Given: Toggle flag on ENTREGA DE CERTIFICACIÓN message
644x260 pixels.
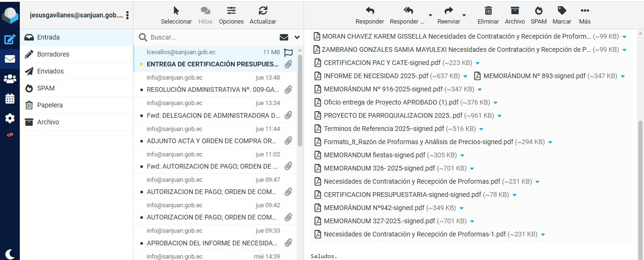Looking at the screenshot, I should (x=289, y=53).
